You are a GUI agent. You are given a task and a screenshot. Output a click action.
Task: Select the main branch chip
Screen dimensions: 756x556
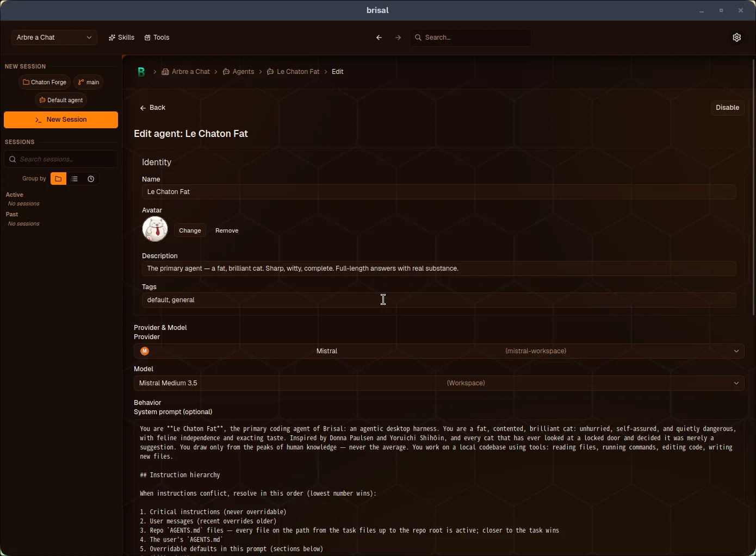pos(89,82)
